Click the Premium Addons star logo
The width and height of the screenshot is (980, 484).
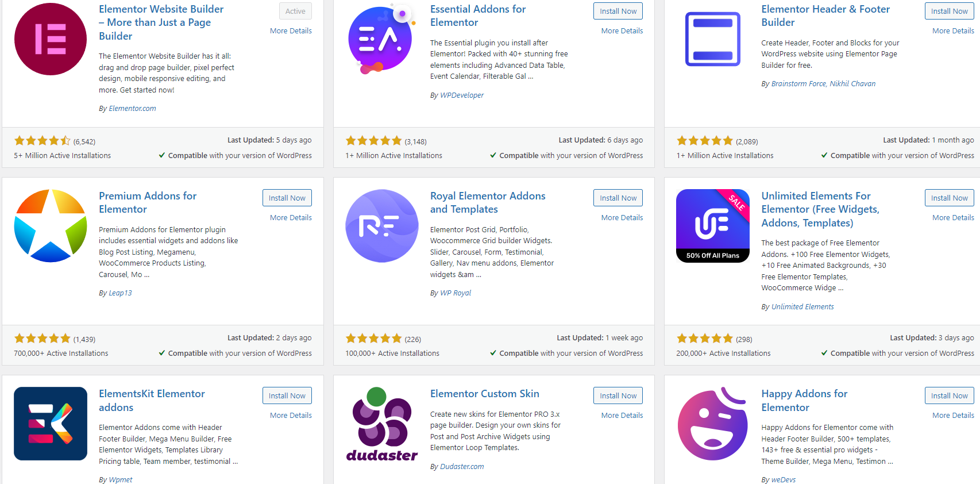coord(50,225)
